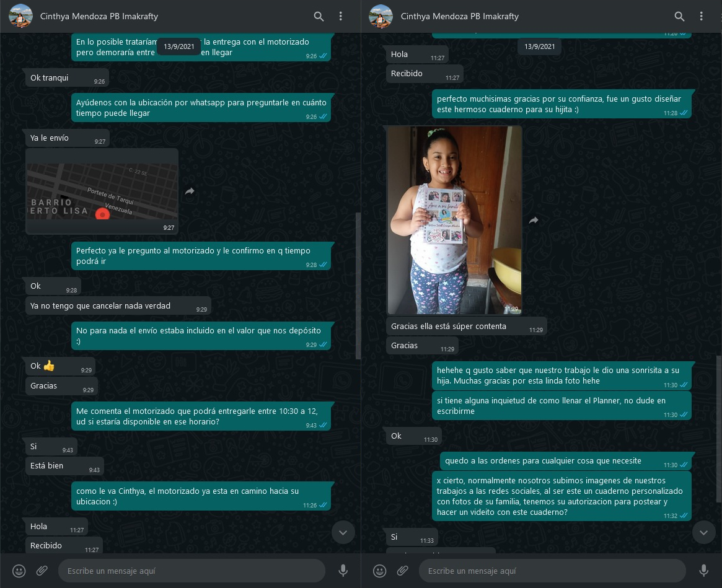Image resolution: width=722 pixels, height=588 pixels.
Task: Click scroll-to-bottom chevron in left chat
Action: coord(343,532)
